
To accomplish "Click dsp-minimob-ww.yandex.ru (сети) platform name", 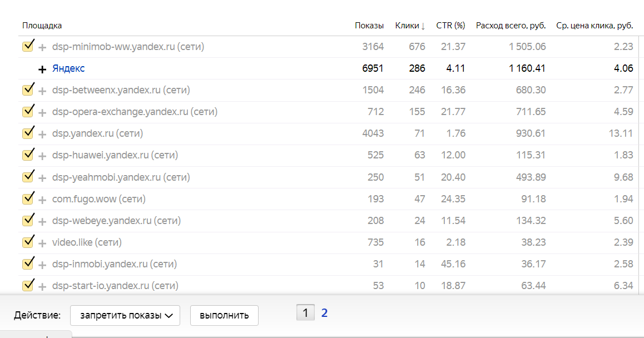I will pos(128,46).
